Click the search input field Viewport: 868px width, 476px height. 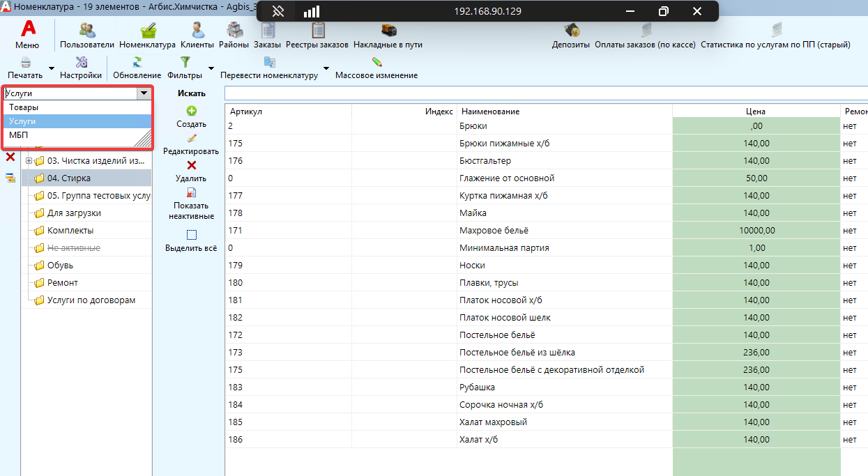coord(546,93)
